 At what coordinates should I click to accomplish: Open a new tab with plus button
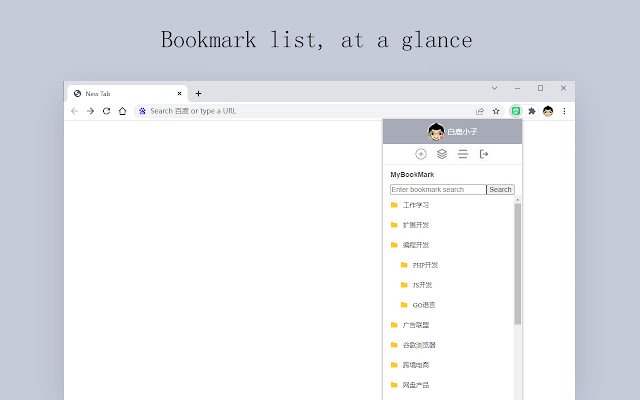[198, 93]
